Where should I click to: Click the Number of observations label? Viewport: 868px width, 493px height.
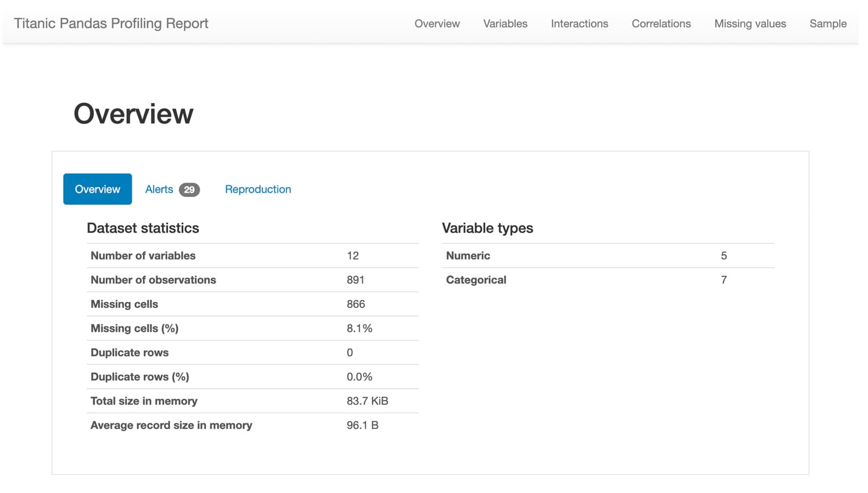[x=153, y=280]
